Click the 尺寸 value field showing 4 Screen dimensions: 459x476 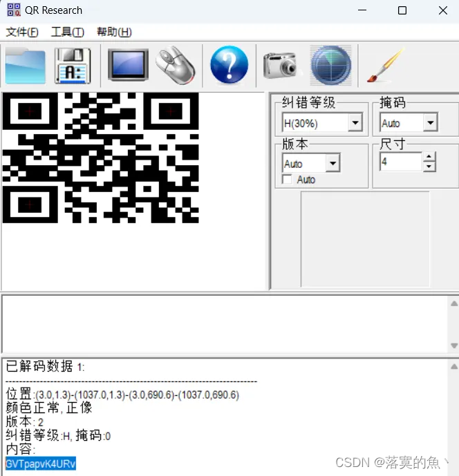pos(401,162)
